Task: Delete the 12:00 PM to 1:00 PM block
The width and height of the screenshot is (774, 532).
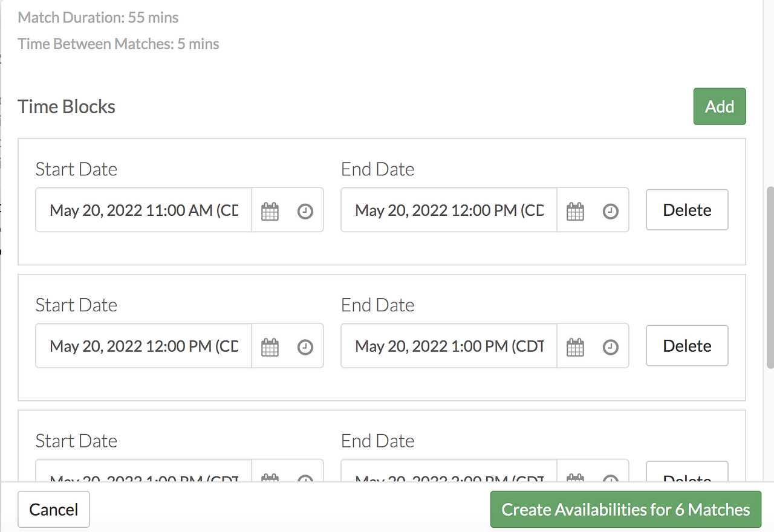Action: pyautogui.click(x=687, y=346)
